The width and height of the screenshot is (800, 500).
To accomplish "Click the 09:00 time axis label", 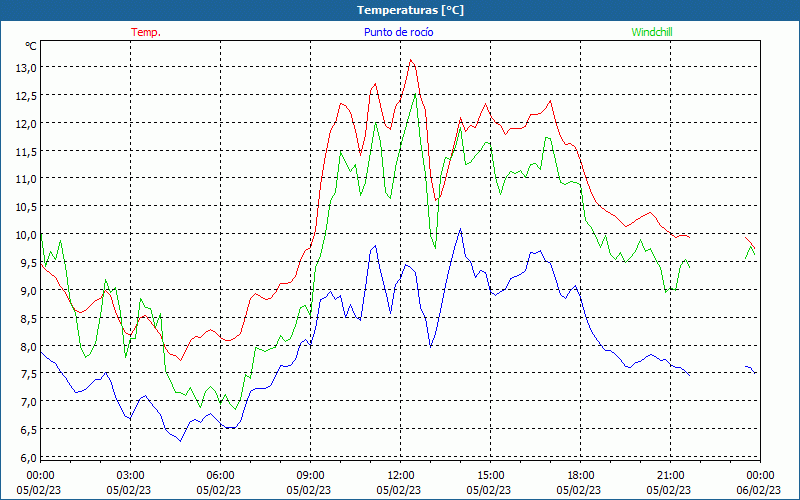I will tap(310, 476).
